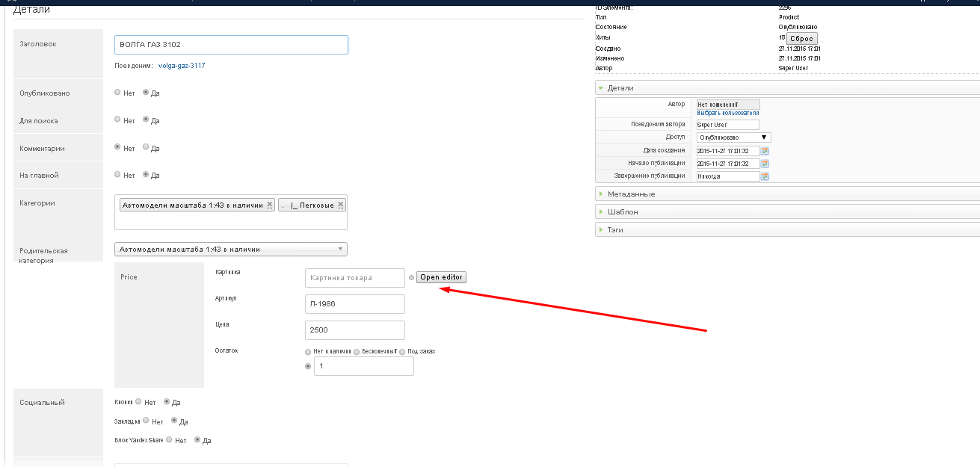The width and height of the screenshot is (980, 467).
Task: Open the Доступ access dropdown
Action: pos(733,137)
